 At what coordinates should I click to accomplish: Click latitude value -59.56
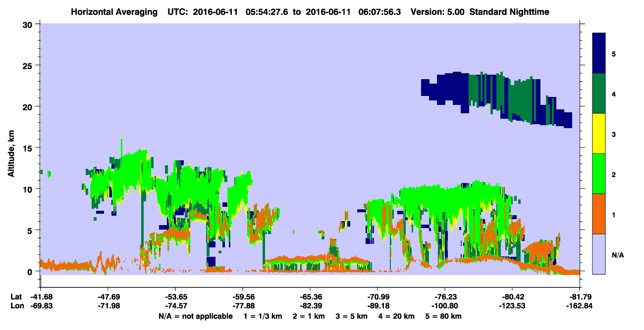[x=242, y=297]
